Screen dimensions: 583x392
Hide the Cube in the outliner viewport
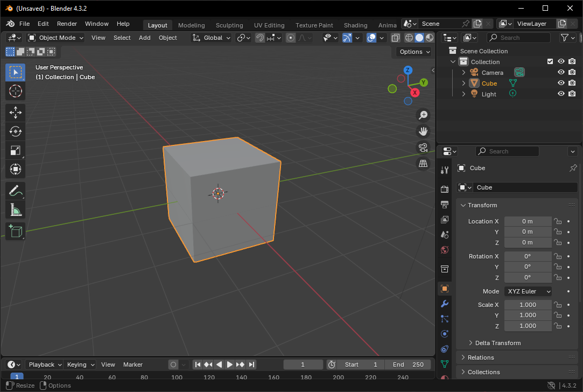(x=561, y=83)
